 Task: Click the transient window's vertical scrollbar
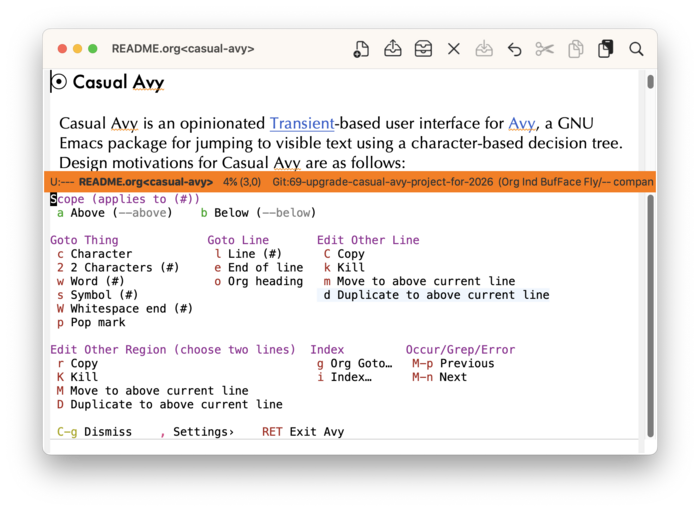[650, 316]
